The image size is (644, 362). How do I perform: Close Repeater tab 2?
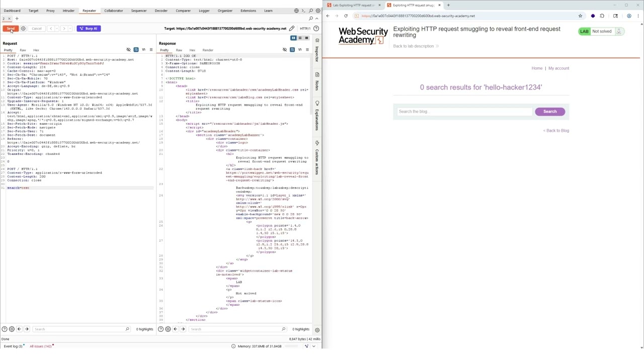(x=9, y=19)
